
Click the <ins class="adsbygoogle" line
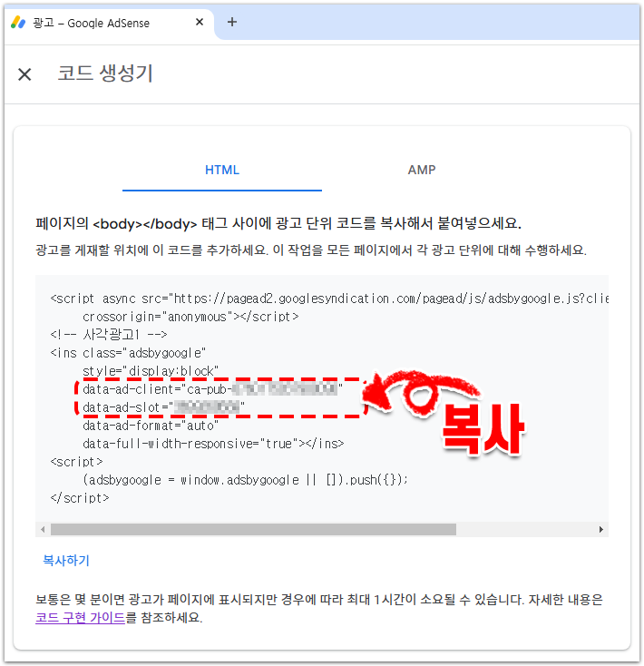tap(128, 353)
